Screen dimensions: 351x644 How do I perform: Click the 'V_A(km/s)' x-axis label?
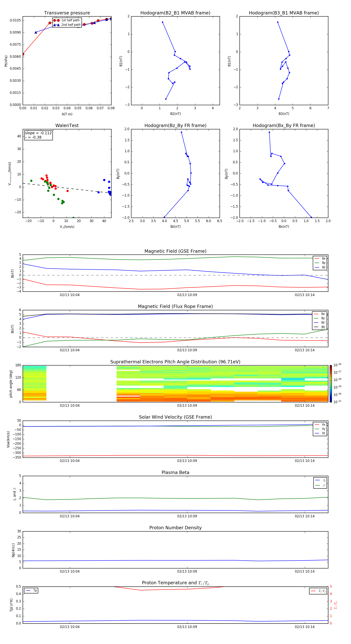click(67, 227)
